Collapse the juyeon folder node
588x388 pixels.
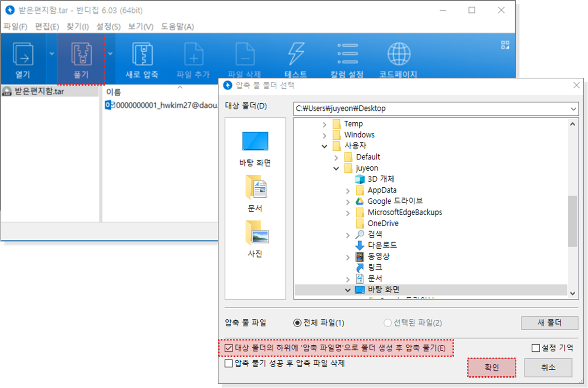tap(337, 168)
